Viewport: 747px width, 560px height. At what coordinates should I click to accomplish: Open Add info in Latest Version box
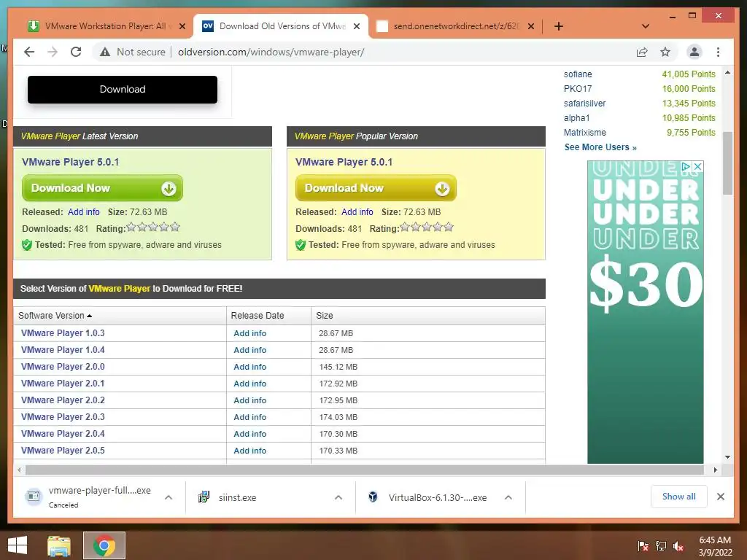coord(83,212)
